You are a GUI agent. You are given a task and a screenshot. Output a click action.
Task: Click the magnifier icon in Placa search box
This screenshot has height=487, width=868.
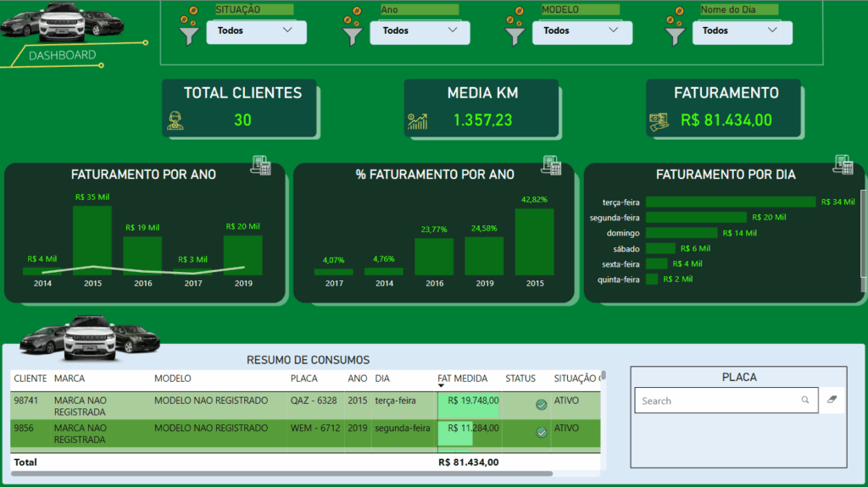click(x=805, y=400)
